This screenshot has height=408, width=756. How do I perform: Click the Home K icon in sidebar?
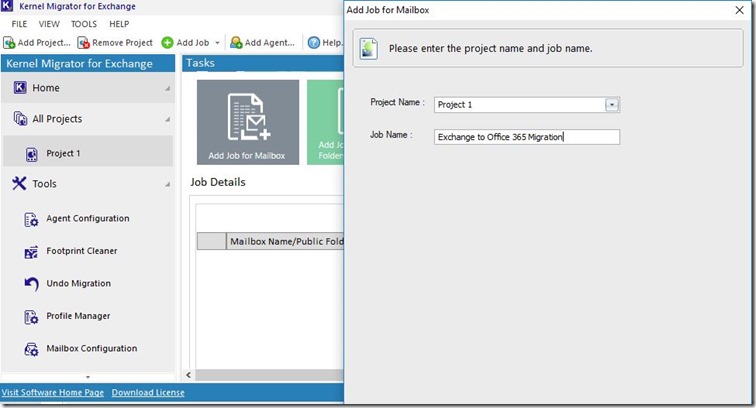(20, 88)
